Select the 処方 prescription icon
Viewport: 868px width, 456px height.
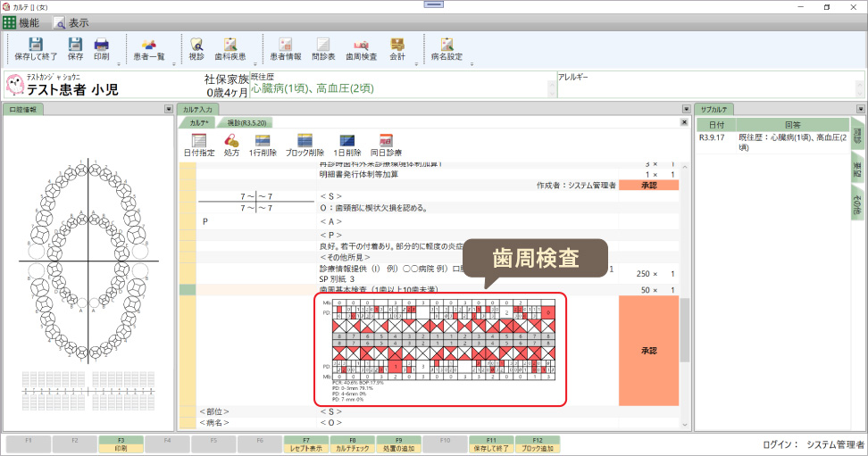pos(231,145)
